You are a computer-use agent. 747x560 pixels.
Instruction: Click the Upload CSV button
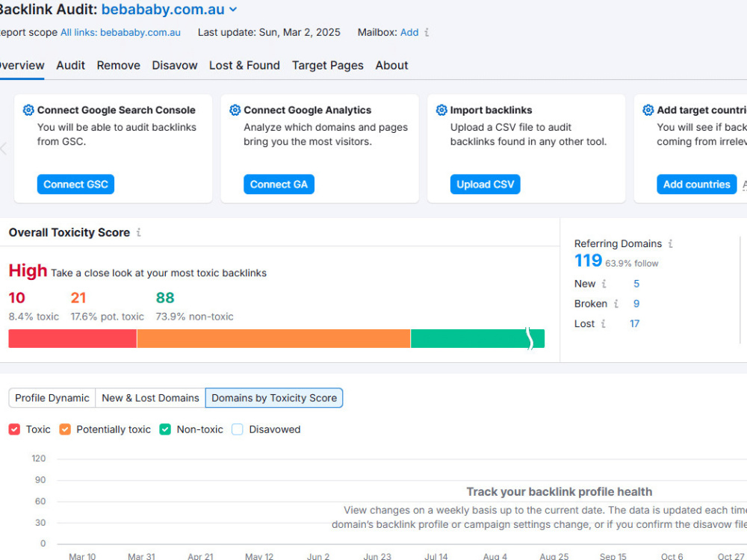(x=485, y=184)
